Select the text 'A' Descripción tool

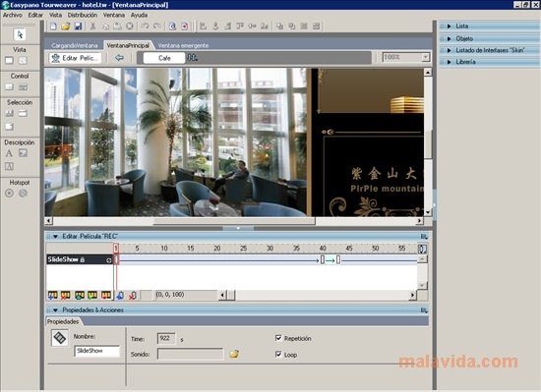9,153
